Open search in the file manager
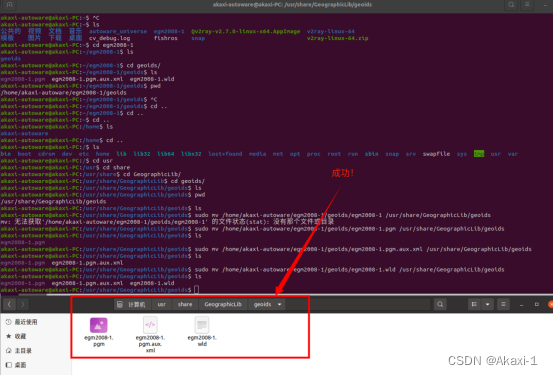 pyautogui.click(x=440, y=304)
